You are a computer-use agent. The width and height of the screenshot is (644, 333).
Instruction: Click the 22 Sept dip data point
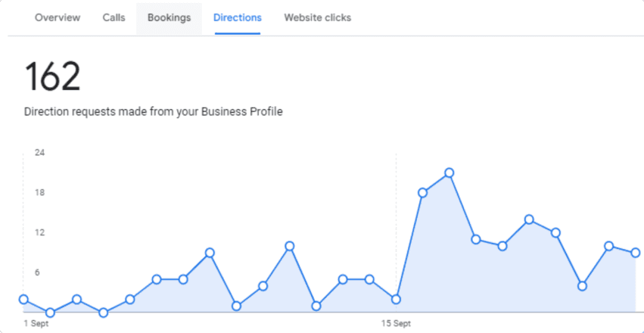click(582, 286)
